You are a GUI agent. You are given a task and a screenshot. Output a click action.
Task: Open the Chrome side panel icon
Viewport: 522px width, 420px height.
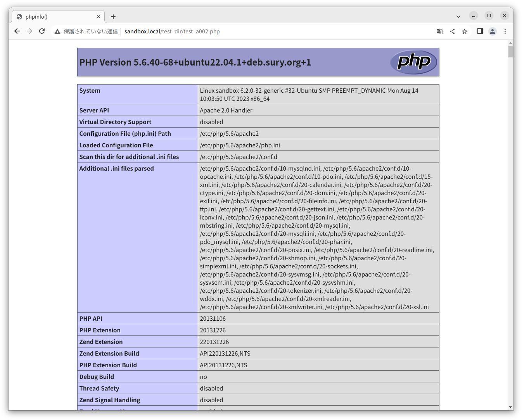(x=480, y=31)
